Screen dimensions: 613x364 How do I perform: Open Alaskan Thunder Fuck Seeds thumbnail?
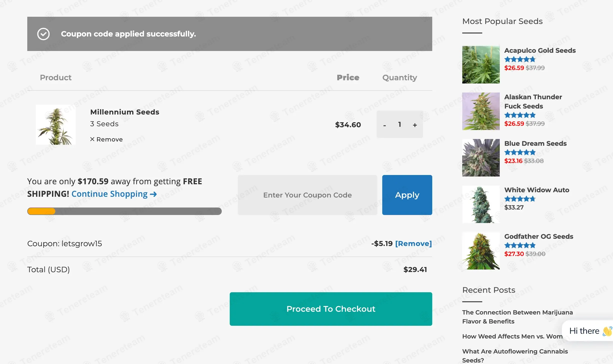(x=481, y=111)
